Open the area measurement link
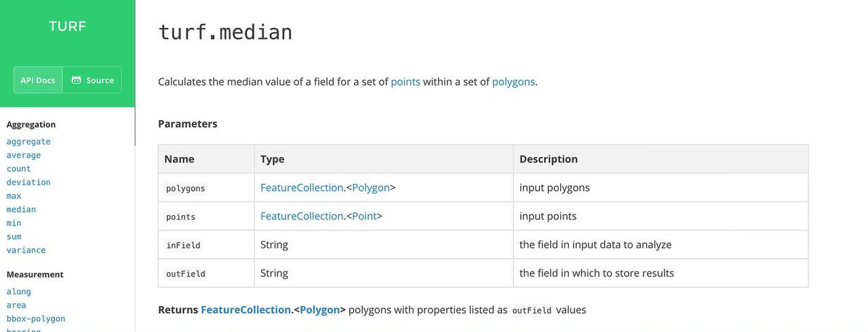 (x=16, y=305)
